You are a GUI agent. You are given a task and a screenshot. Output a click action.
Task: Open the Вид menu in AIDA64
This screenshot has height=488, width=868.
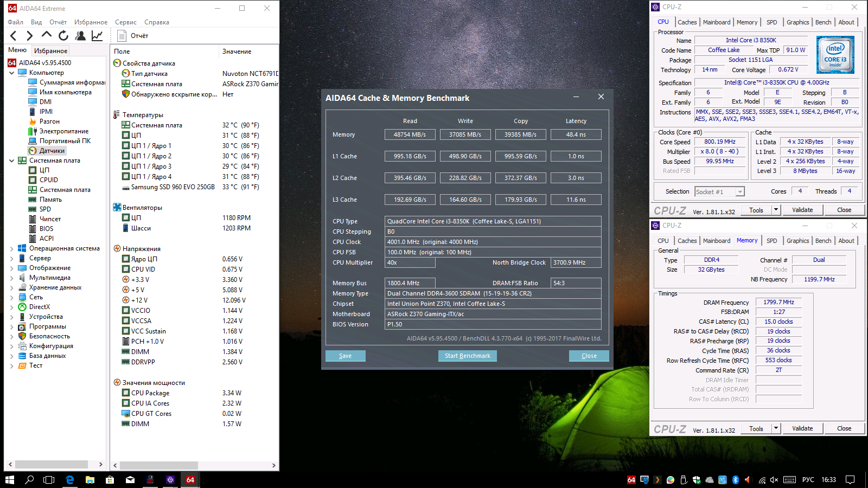coord(36,22)
